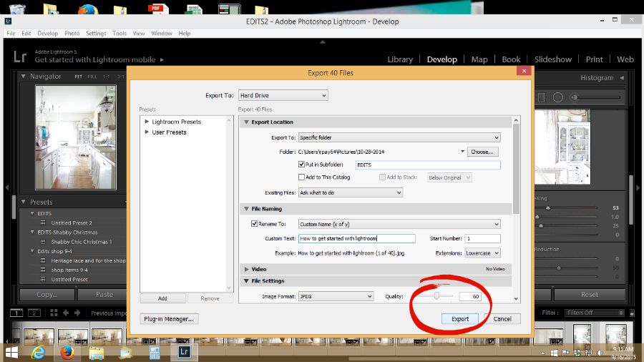
Task: Collapse the File Settings section
Action: (246, 280)
